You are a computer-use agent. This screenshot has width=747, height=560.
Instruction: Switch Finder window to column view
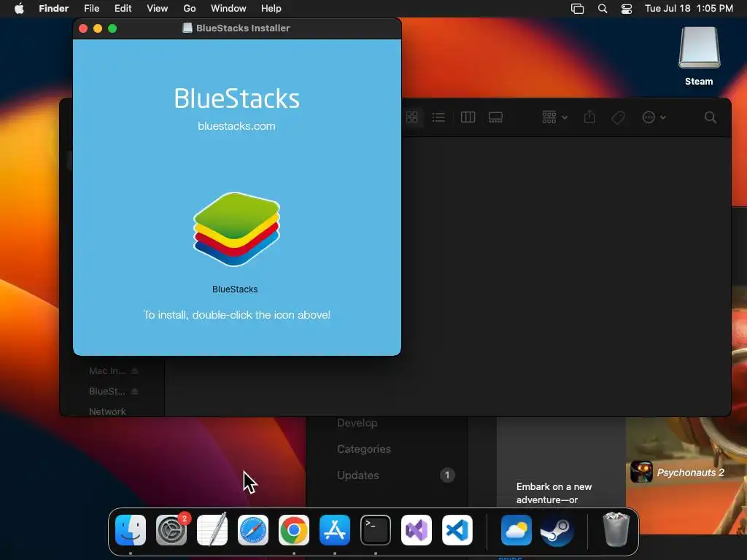coord(468,117)
